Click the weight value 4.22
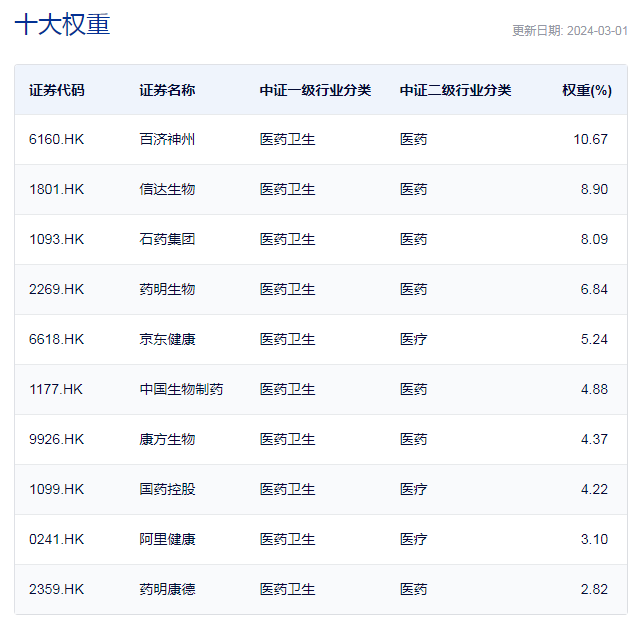The image size is (635, 629). (594, 489)
